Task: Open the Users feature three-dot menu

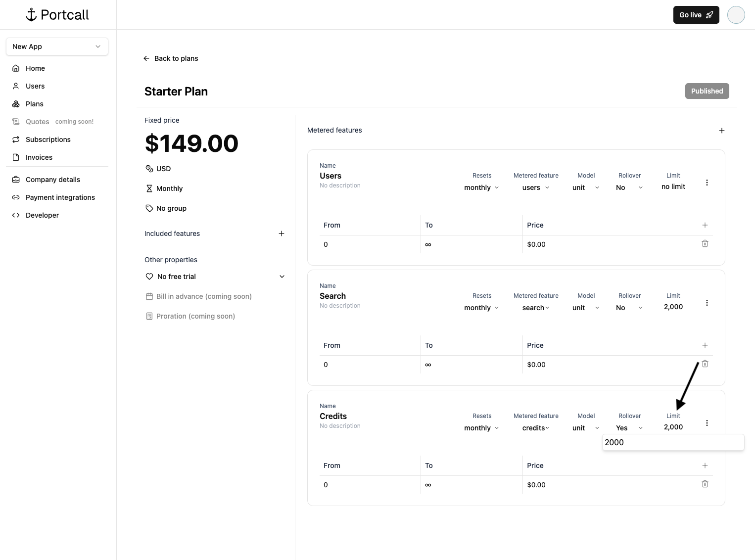Action: 707,183
